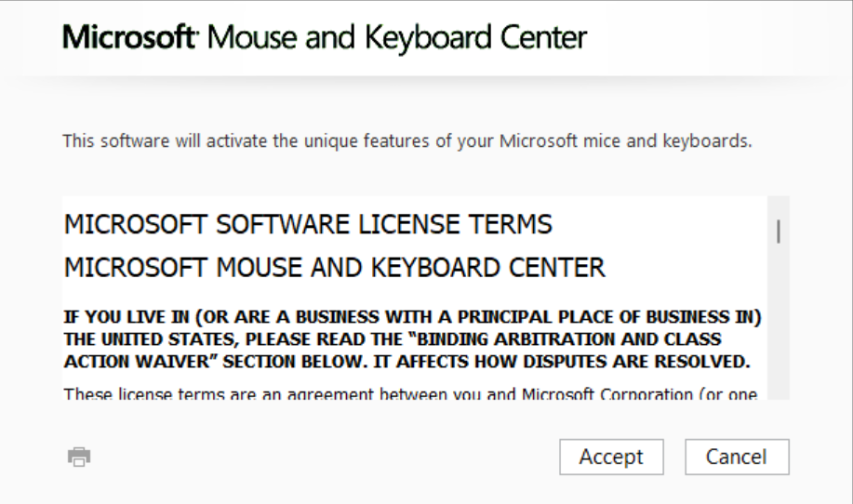Click the 'MICROSOFT SOFTWARE LICENSE TERMS' heading
This screenshot has width=853, height=504.
pos(308,224)
